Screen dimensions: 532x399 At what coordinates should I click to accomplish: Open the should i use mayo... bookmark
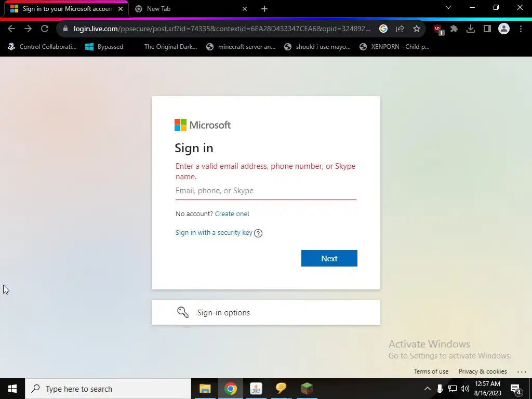317,47
